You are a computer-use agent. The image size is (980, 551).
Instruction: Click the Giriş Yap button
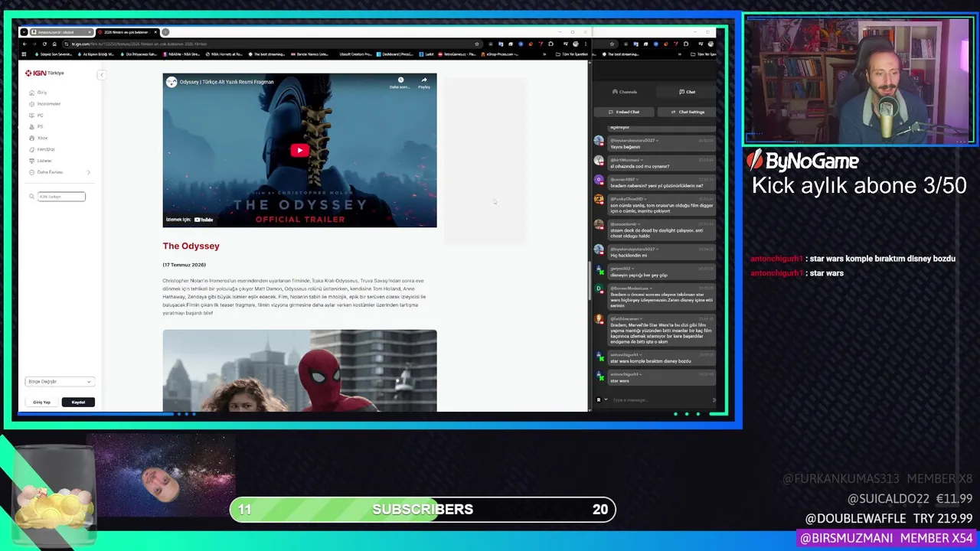41,402
